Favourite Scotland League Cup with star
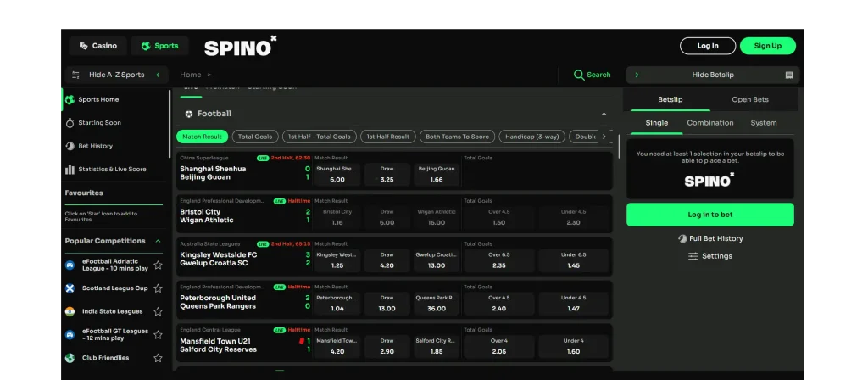This screenshot has width=868, height=380. pyautogui.click(x=158, y=288)
